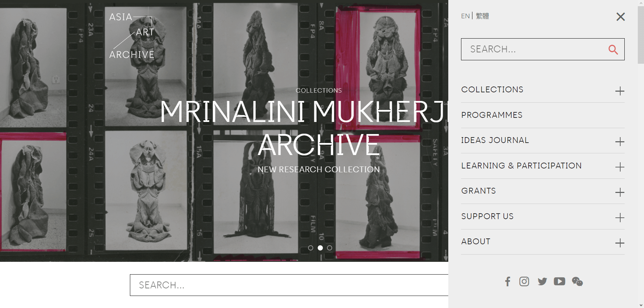This screenshot has width=644, height=308.
Task: Select the third carousel slide dot
Action: click(x=329, y=248)
